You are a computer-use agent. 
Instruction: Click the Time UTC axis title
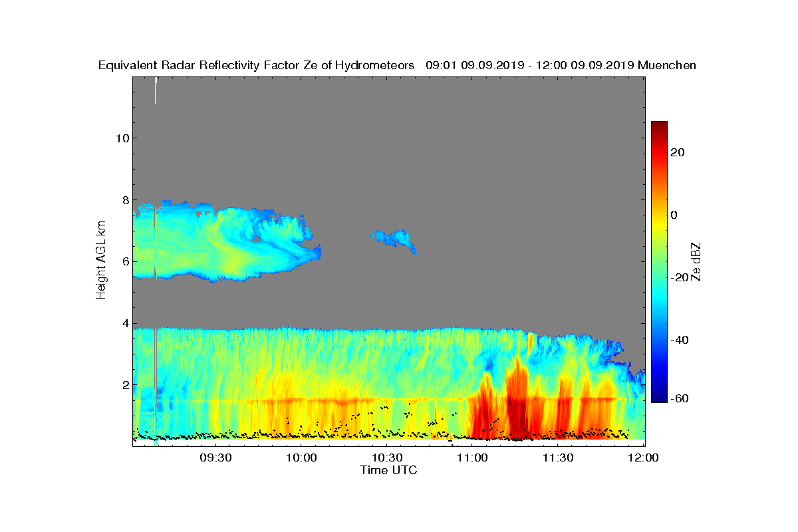(389, 470)
